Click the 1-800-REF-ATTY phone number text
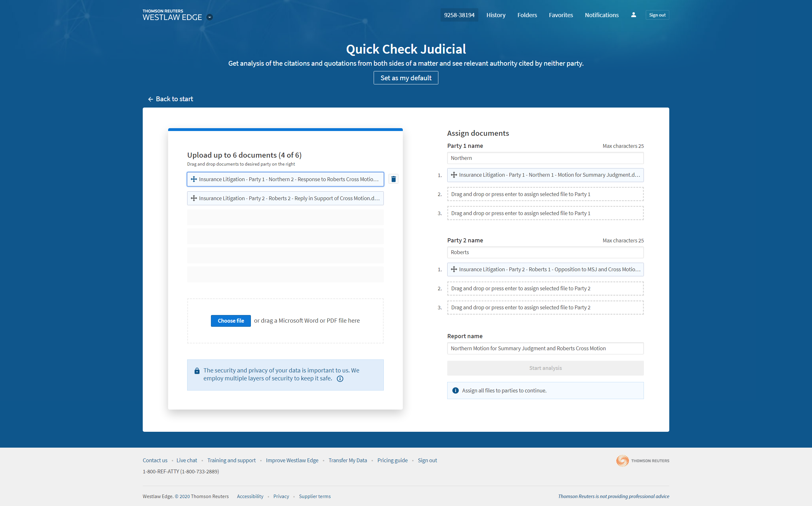Viewport: 812px width, 506px height. tap(181, 471)
